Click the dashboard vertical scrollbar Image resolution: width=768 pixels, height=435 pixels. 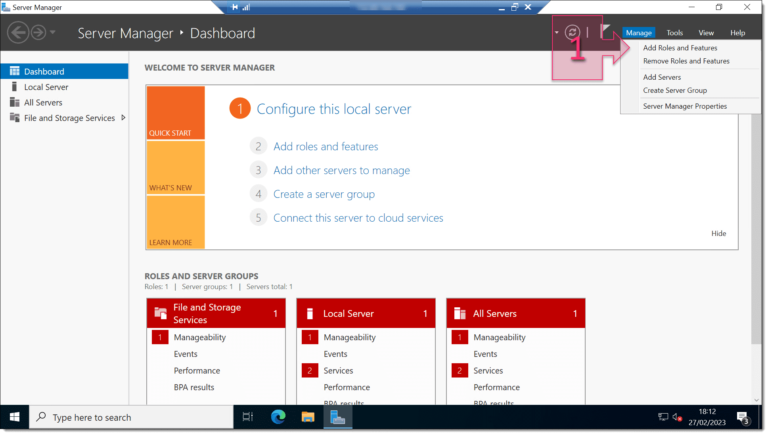point(756,227)
